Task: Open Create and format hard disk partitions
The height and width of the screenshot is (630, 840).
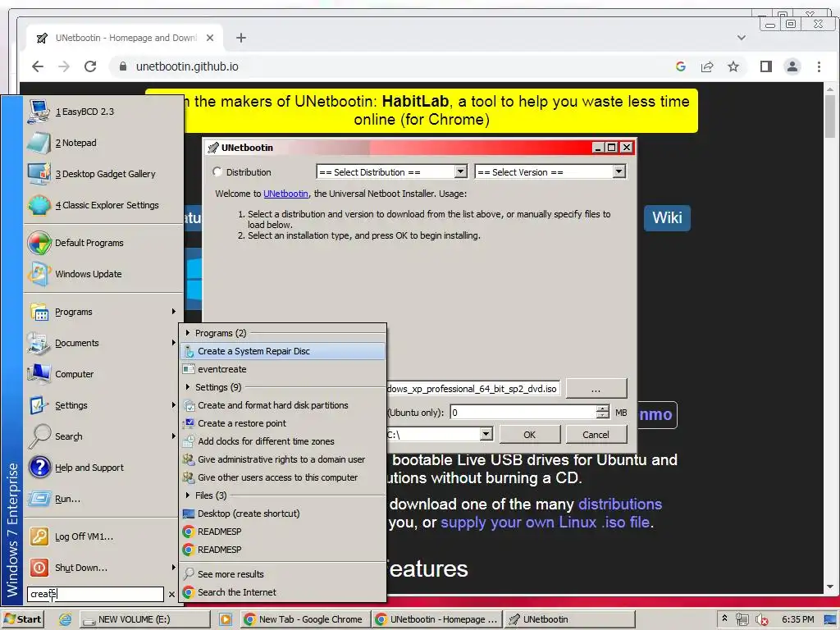Action: coord(283,405)
